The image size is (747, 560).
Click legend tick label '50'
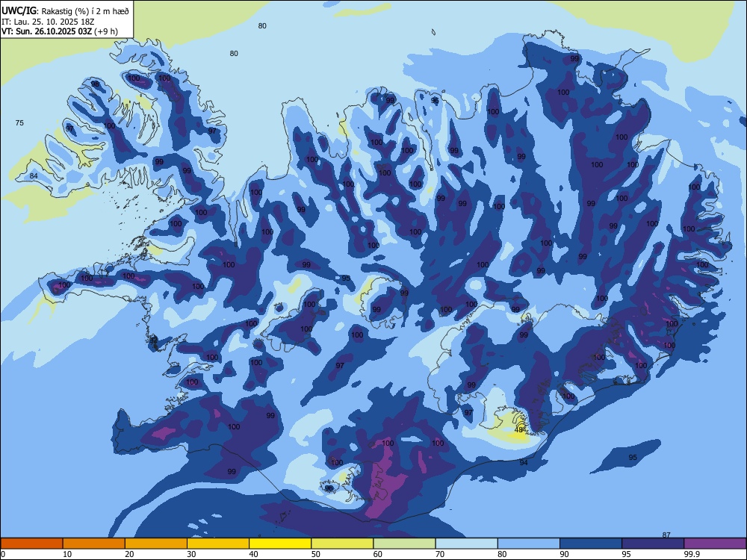click(x=315, y=554)
